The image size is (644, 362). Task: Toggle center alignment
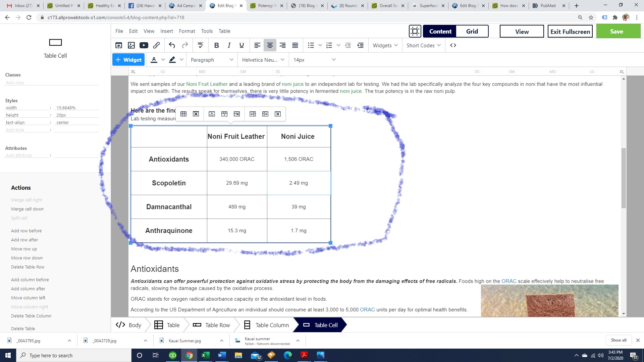point(270,45)
